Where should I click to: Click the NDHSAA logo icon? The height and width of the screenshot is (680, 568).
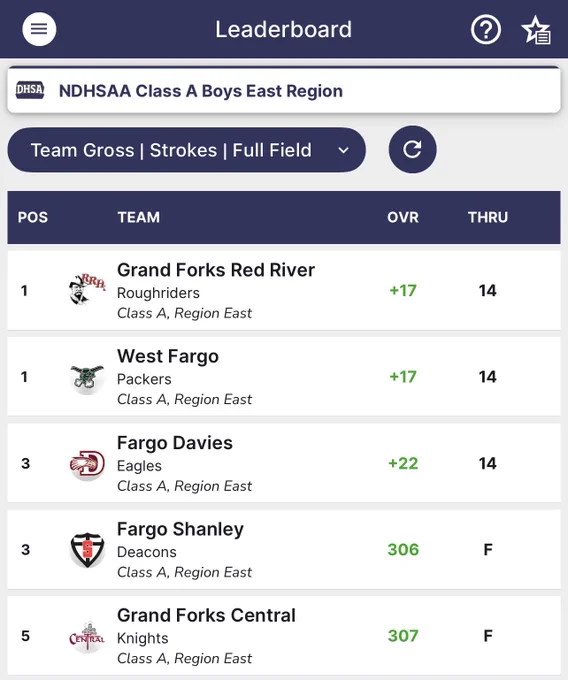[x=30, y=90]
